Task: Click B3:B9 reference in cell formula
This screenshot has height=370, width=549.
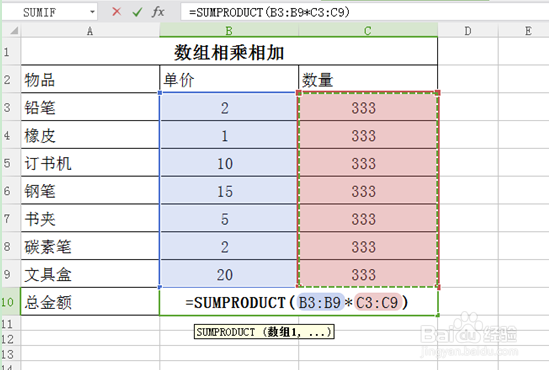Action: (x=320, y=302)
